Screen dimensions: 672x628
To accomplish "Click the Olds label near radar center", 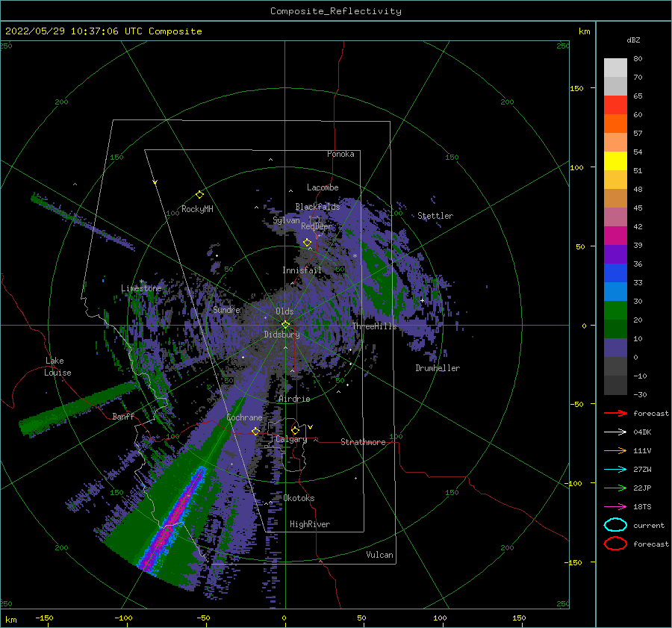I will click(x=284, y=311).
